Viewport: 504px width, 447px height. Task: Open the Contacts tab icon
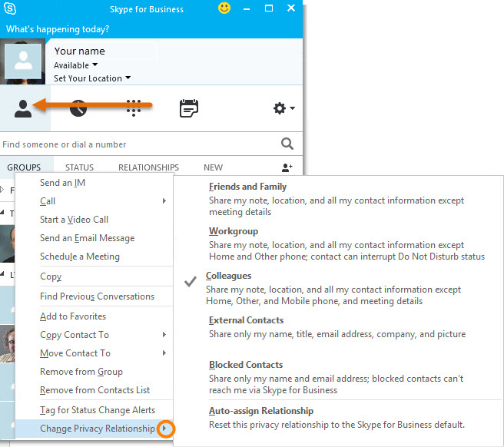point(23,109)
